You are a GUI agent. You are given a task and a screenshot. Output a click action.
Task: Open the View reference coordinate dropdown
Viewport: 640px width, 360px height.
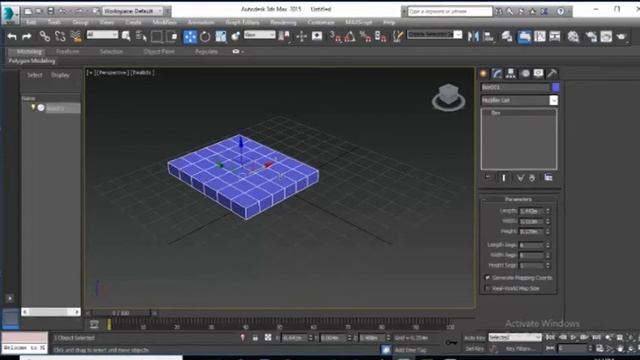pos(260,35)
